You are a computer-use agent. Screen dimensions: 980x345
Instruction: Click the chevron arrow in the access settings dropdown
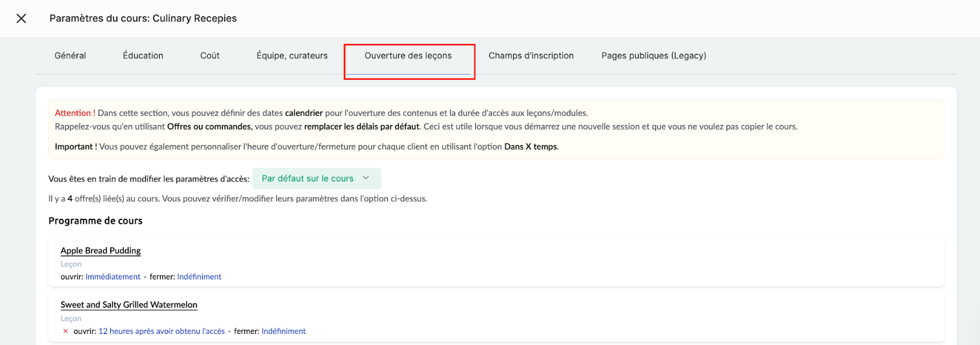366,178
